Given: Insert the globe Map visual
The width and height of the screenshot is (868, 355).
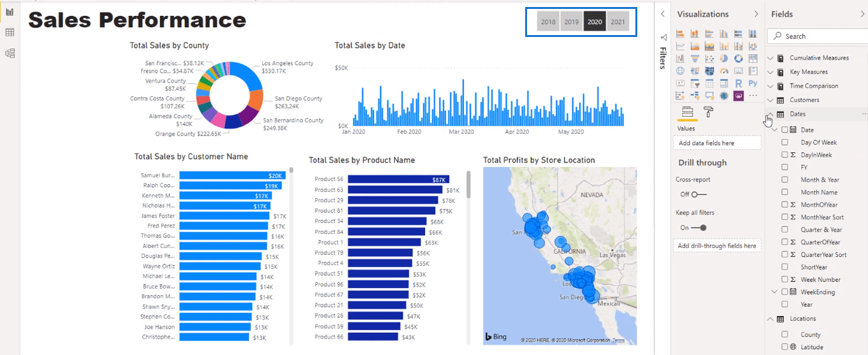Looking at the screenshot, I should [x=680, y=71].
